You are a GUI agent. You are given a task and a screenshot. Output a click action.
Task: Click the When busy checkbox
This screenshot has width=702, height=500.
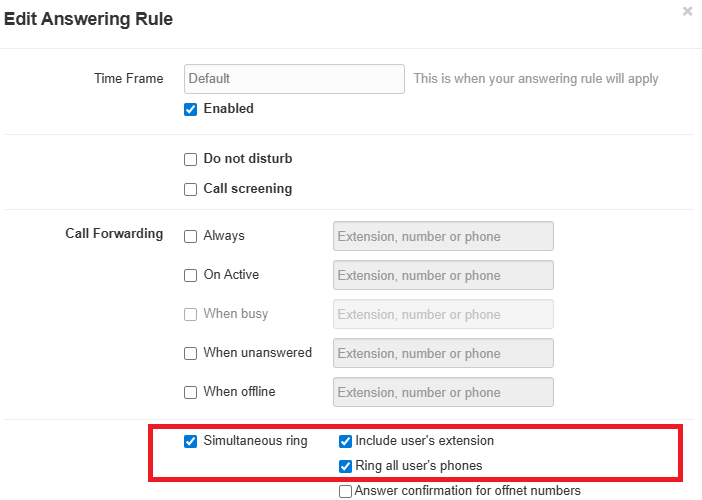click(190, 314)
